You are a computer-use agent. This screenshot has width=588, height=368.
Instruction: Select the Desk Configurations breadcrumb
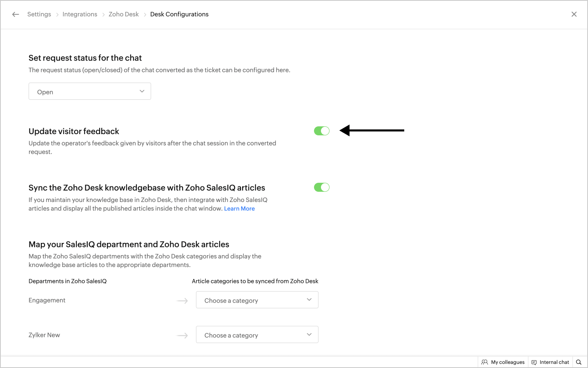coord(179,14)
